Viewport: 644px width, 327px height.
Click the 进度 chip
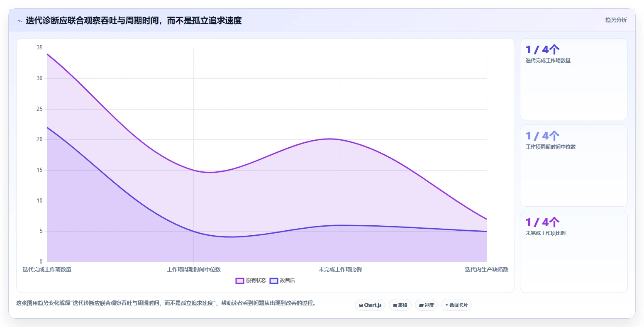pos(426,305)
